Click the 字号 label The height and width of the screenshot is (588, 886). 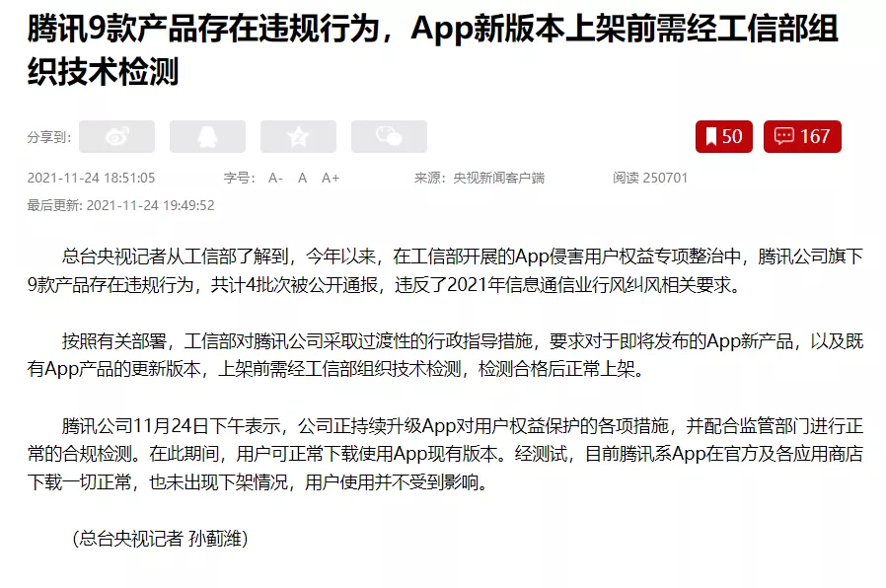(240, 179)
